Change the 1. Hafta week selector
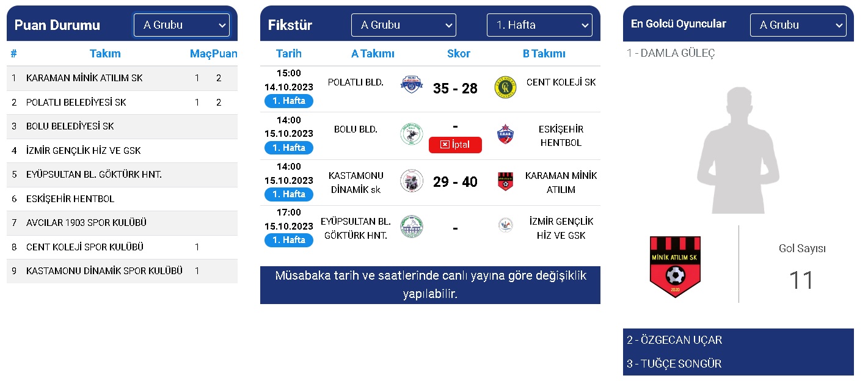 point(539,25)
